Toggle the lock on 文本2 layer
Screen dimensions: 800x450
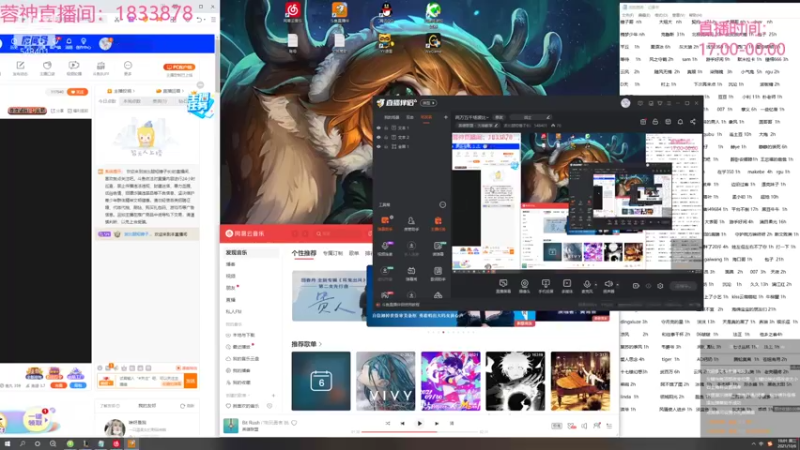click(x=386, y=137)
